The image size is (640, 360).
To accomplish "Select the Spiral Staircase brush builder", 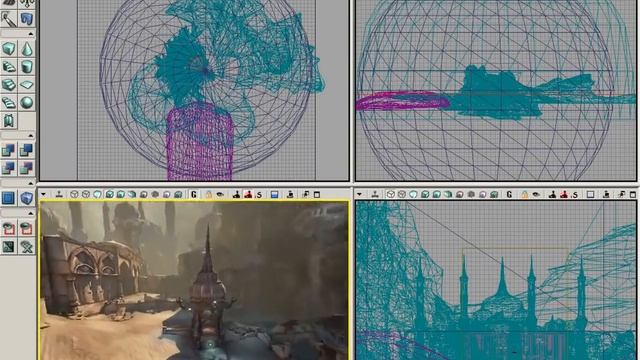I will click(x=9, y=102).
